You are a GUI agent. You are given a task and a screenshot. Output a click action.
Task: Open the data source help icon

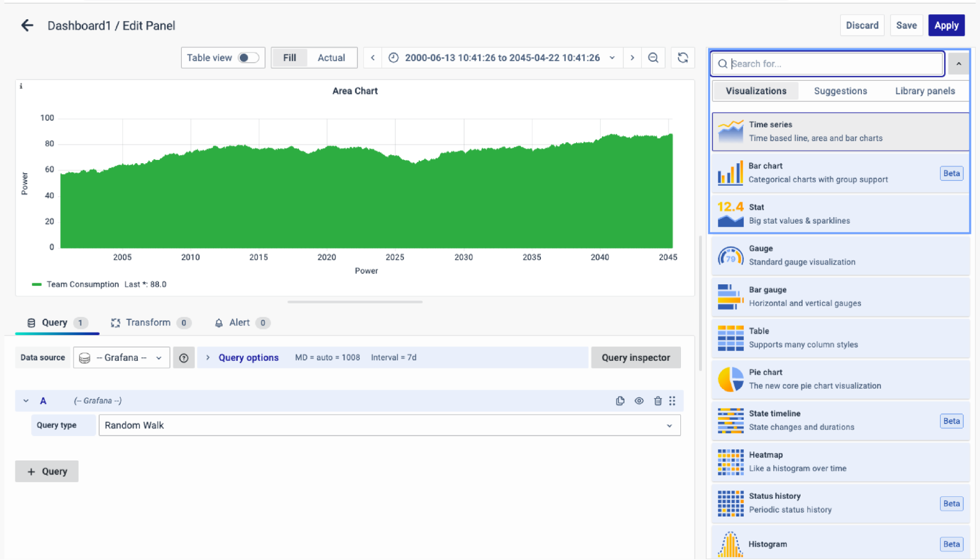pyautogui.click(x=184, y=358)
